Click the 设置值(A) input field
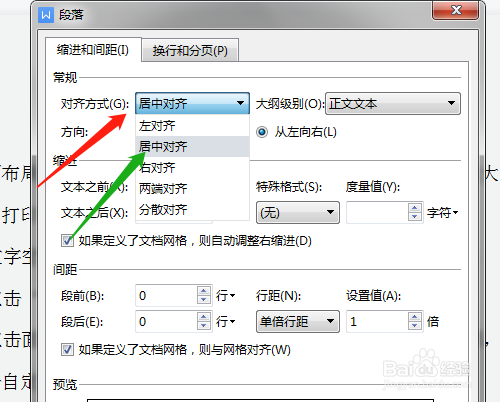 coord(377,322)
